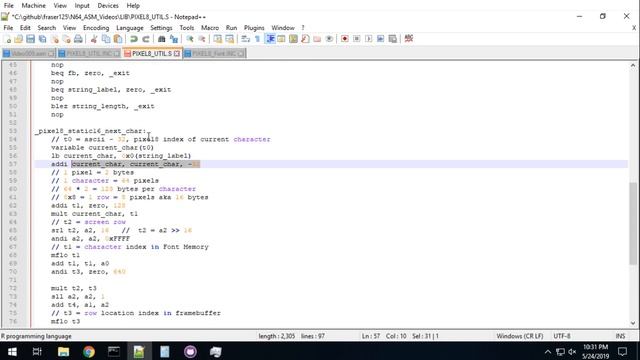
Task: Open Find with the binoculars icon
Action: [162, 39]
